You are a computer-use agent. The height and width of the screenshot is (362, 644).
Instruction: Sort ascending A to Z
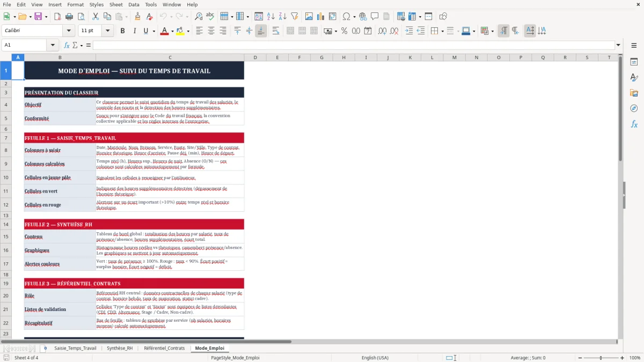click(x=271, y=17)
